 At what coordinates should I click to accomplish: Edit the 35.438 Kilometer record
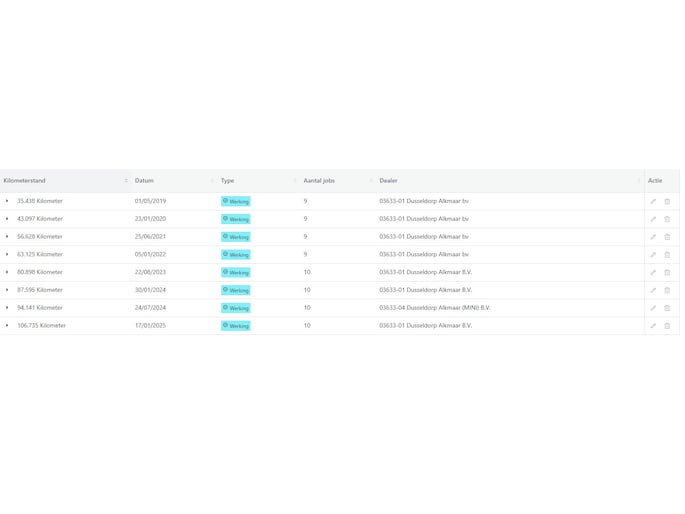click(x=653, y=201)
